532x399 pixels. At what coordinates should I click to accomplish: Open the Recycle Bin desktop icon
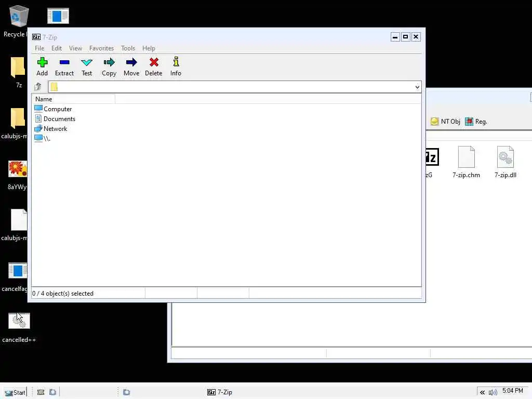(x=18, y=16)
